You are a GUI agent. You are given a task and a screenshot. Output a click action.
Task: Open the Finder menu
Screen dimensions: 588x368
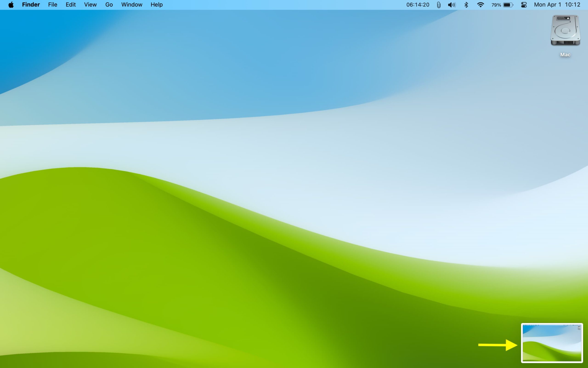[x=31, y=5]
